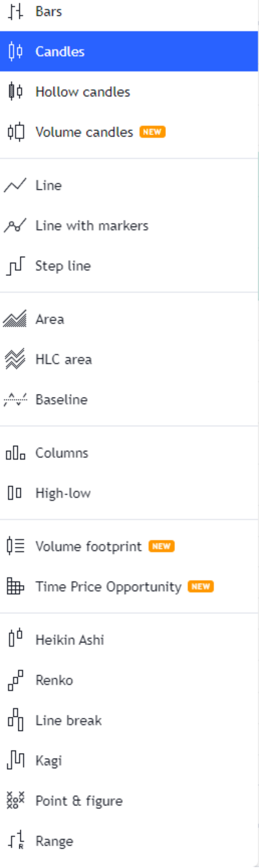Pick High-low chart style

(63, 493)
